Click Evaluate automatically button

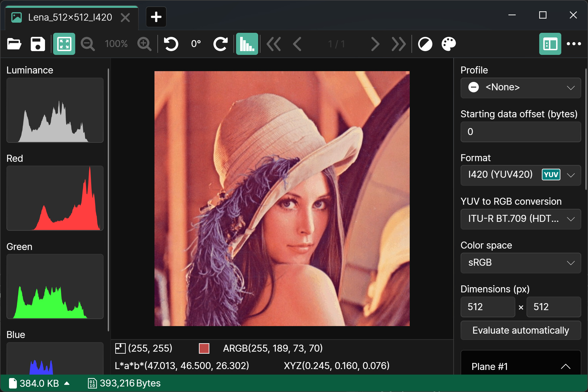pos(521,330)
